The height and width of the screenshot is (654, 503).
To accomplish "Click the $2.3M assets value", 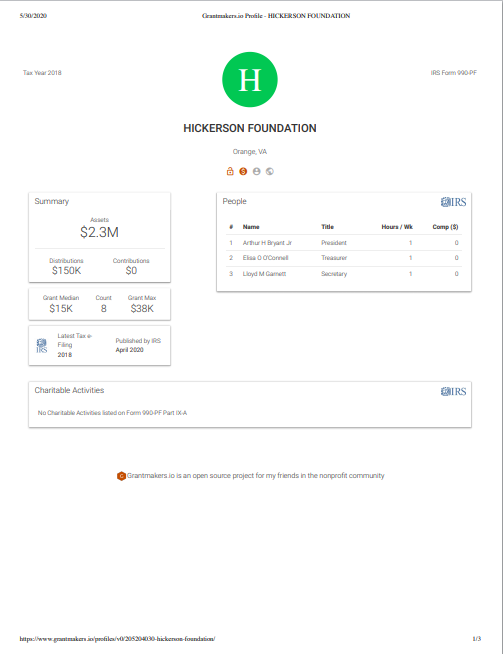I will [x=99, y=232].
